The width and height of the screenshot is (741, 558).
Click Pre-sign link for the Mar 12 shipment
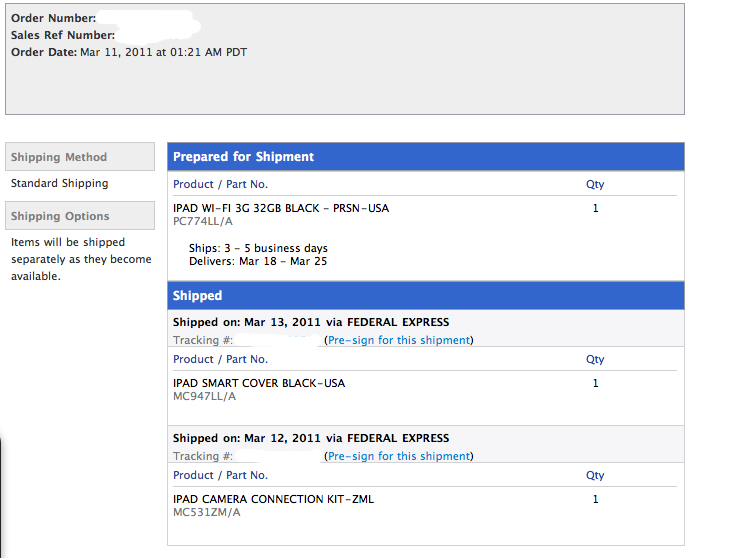(x=398, y=456)
